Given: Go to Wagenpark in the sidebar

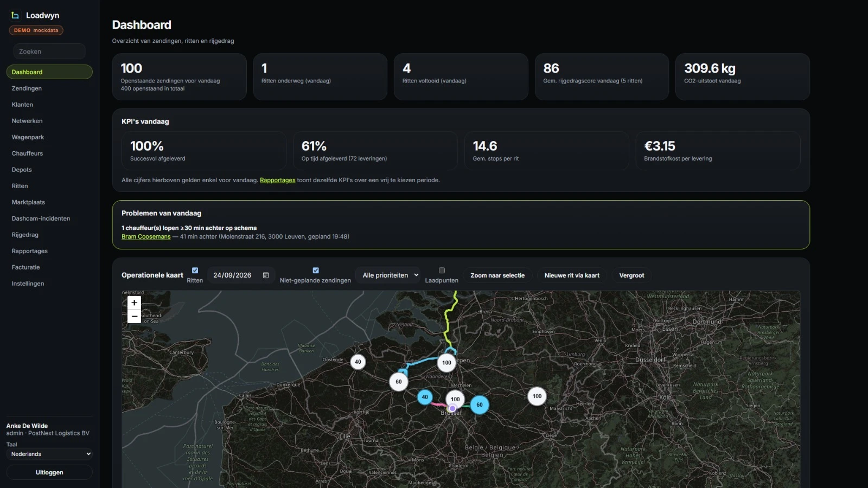Looking at the screenshot, I should tap(49, 137).
